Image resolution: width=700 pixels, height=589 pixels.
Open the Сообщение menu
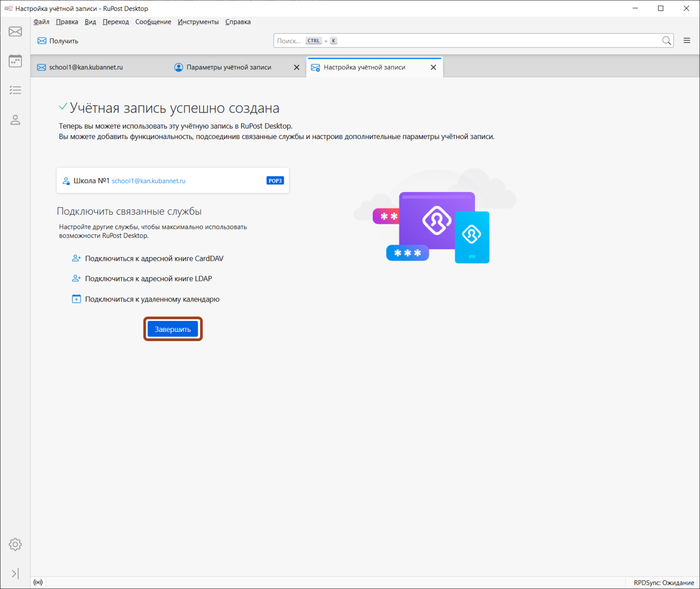pyautogui.click(x=153, y=22)
